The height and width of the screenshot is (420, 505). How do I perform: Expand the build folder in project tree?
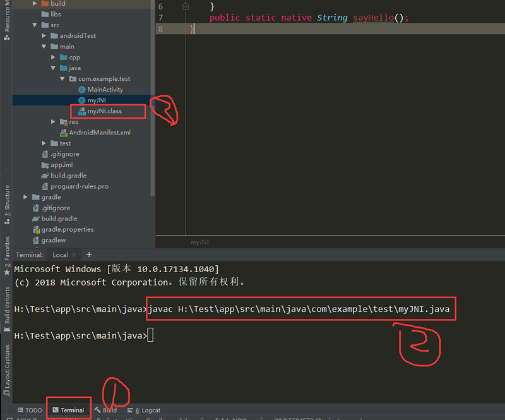pyautogui.click(x=35, y=4)
